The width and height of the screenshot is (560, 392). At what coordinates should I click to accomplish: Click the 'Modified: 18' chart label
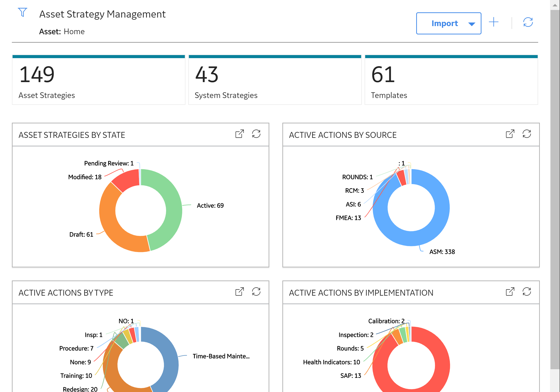(85, 177)
